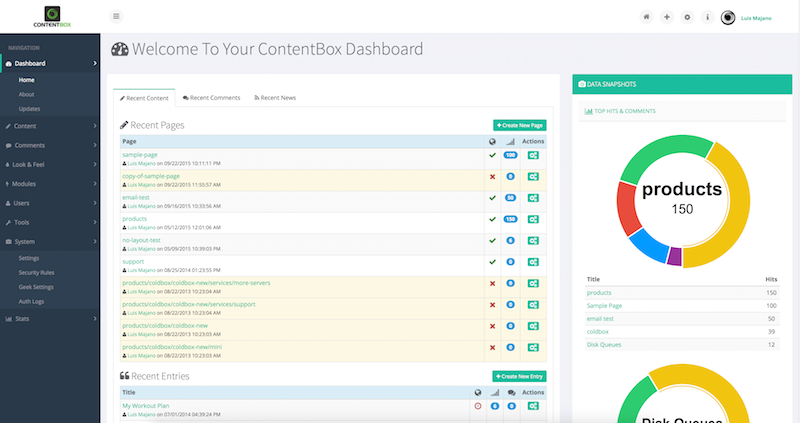Open actions icon for sample-page row

point(534,156)
